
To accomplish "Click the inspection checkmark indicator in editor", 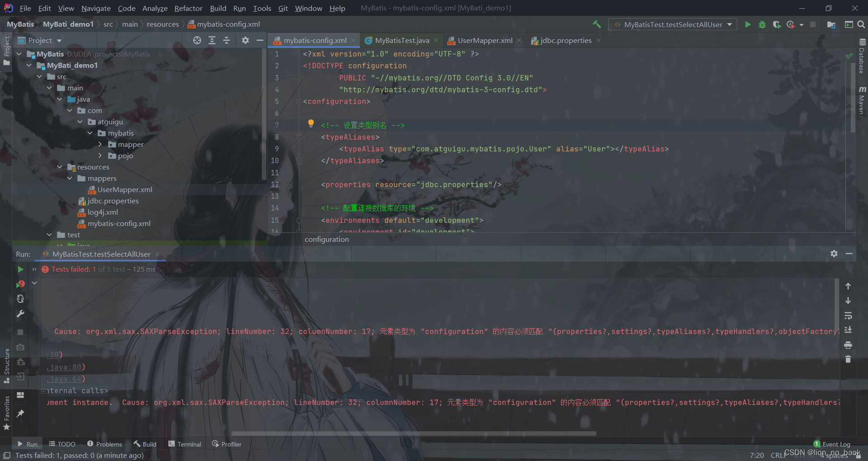I will tap(849, 56).
